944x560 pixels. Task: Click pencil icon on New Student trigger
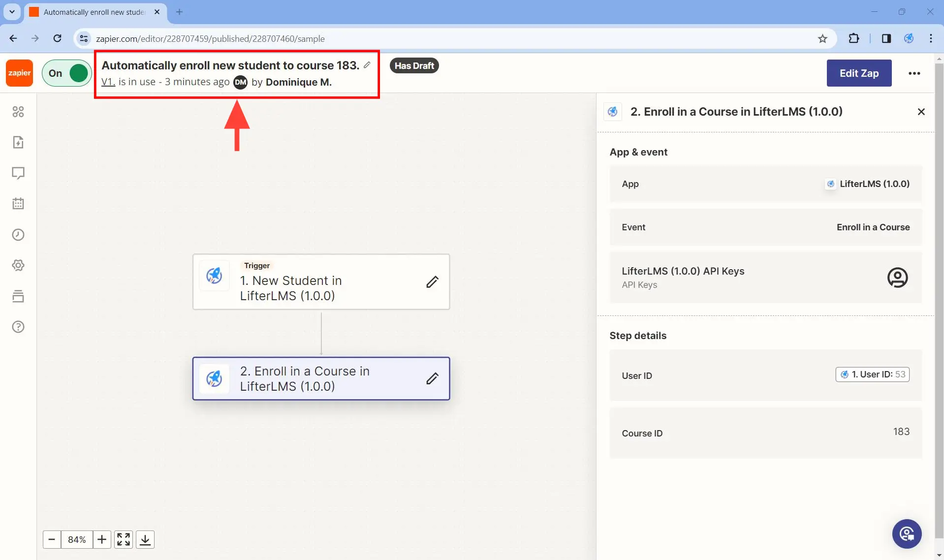pyautogui.click(x=432, y=282)
